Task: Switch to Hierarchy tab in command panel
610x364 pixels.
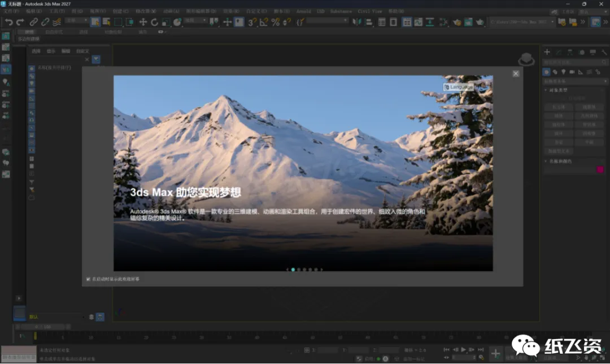Action: pyautogui.click(x=570, y=52)
